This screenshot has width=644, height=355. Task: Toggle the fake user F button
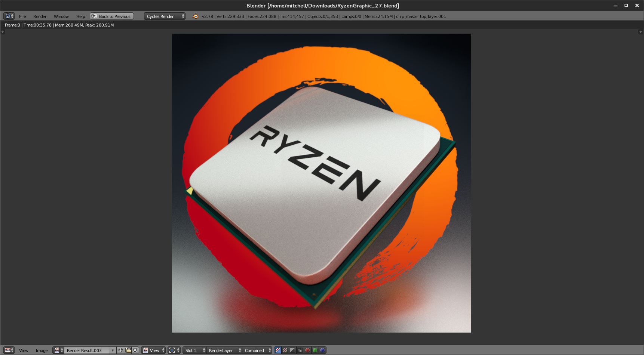(x=113, y=350)
